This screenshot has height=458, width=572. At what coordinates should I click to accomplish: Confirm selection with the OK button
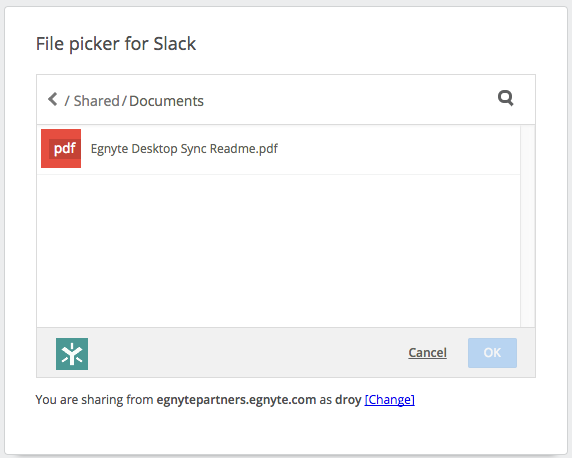click(492, 353)
